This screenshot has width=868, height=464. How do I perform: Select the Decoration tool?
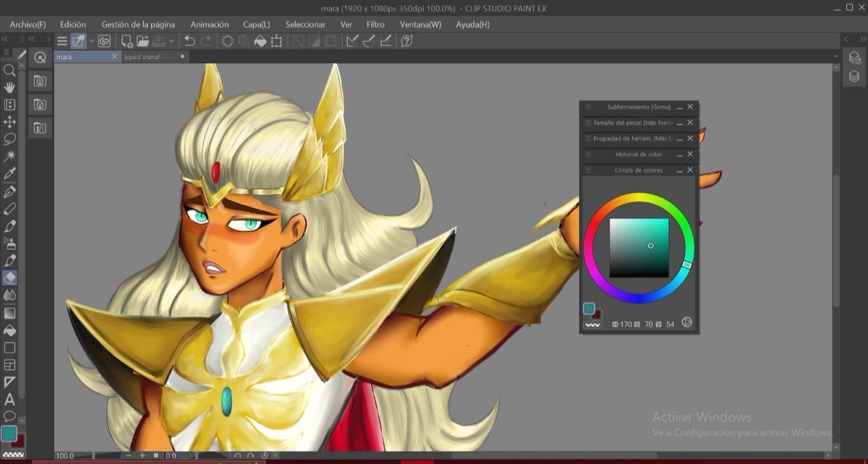(9, 260)
